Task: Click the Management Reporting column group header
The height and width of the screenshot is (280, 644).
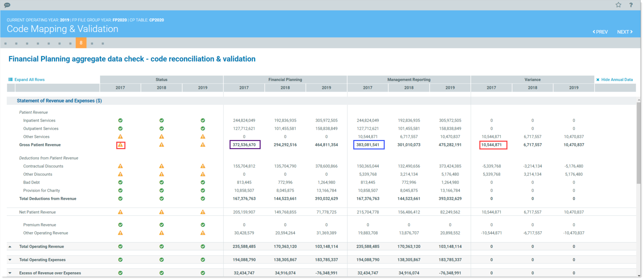Action: [x=409, y=79]
